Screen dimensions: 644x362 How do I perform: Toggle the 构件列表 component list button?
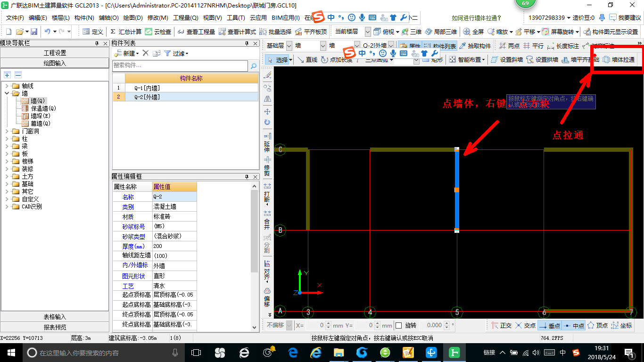point(439,46)
